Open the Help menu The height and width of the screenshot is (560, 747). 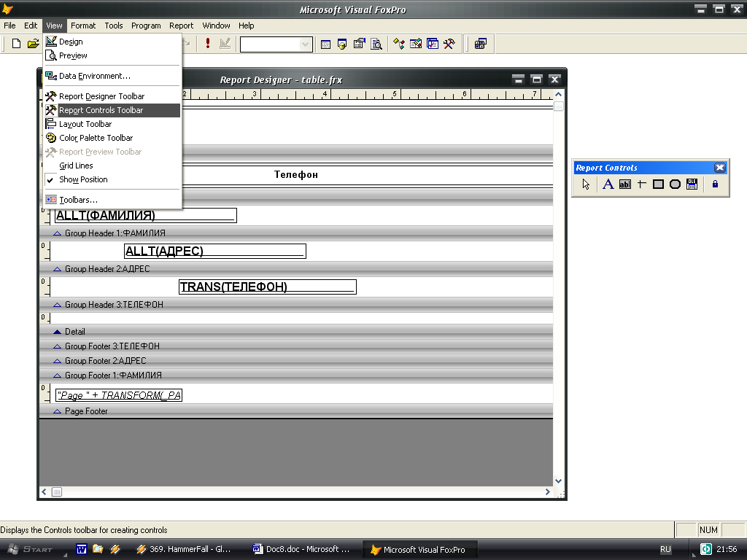[247, 26]
